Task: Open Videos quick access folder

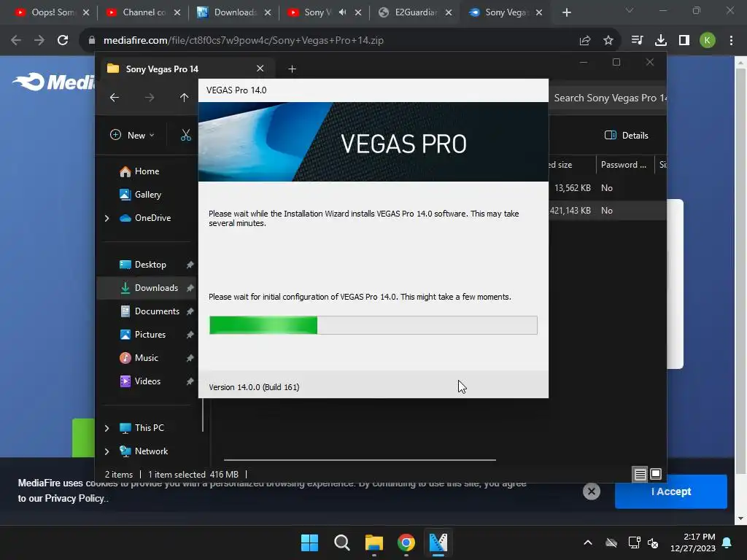Action: [146, 381]
